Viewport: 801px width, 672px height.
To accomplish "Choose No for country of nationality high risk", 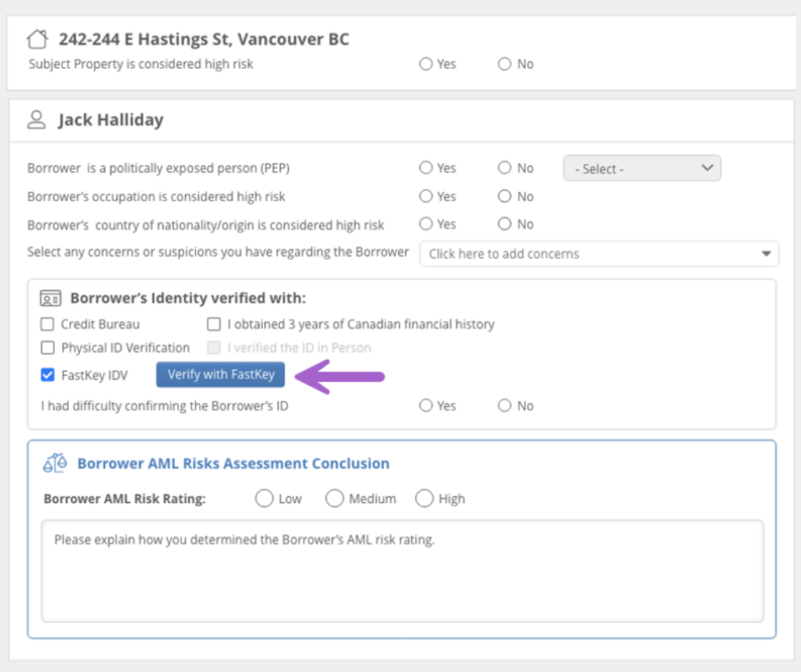I will (505, 224).
